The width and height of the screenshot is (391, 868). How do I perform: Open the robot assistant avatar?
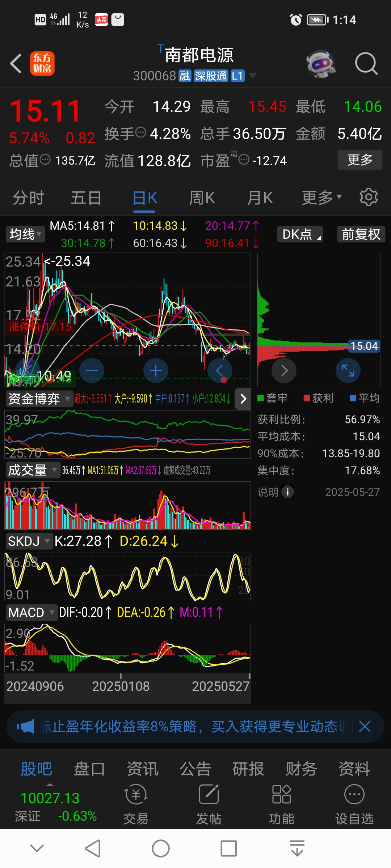tap(320, 64)
